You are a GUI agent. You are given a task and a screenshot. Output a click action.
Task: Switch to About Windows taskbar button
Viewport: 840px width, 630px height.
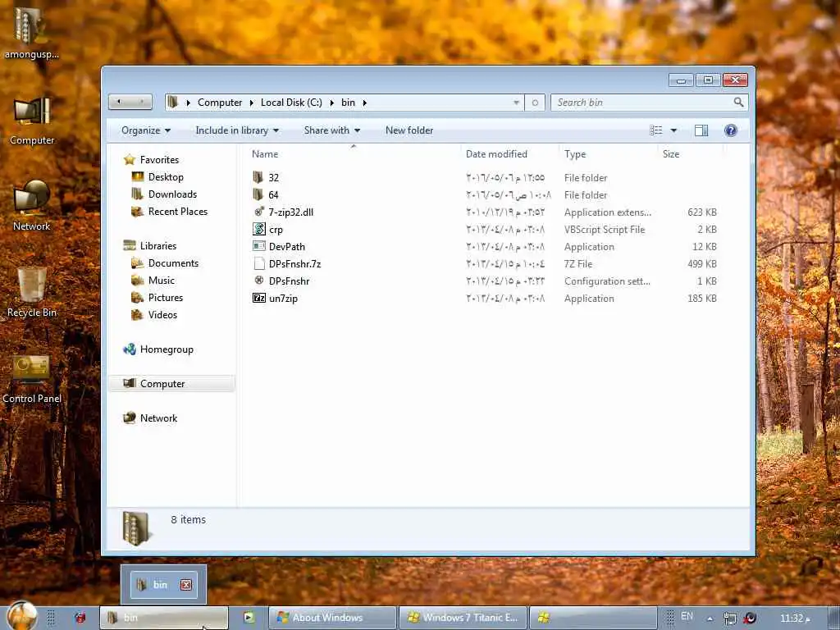click(332, 618)
